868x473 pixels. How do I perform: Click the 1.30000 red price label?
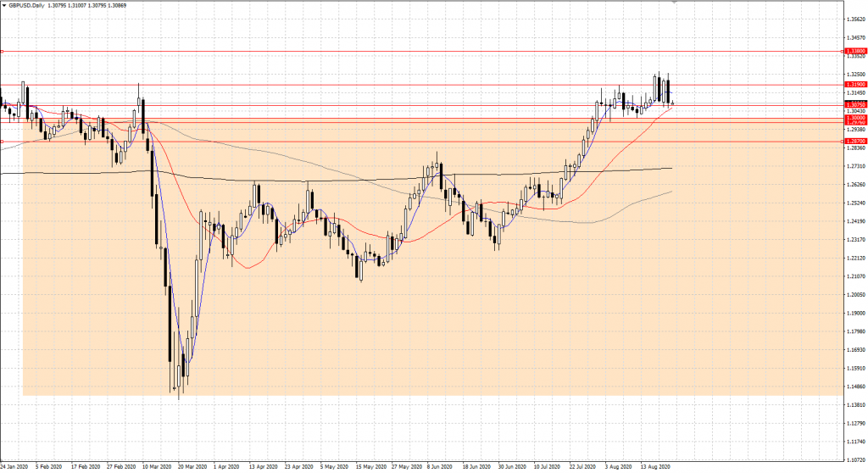[x=855, y=118]
